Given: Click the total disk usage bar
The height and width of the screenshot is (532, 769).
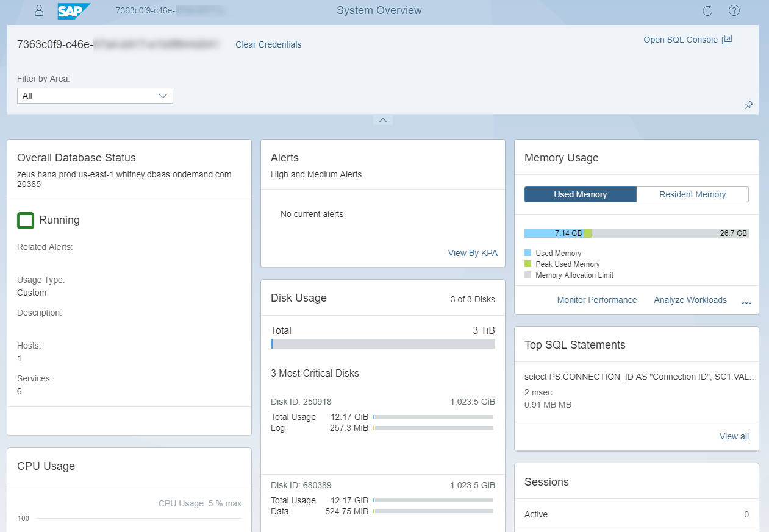Looking at the screenshot, I should (x=383, y=344).
